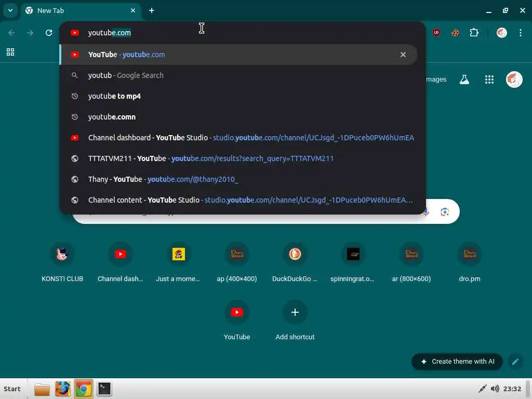The width and height of the screenshot is (532, 399).
Task: Open the terminal from taskbar
Action: 104,389
